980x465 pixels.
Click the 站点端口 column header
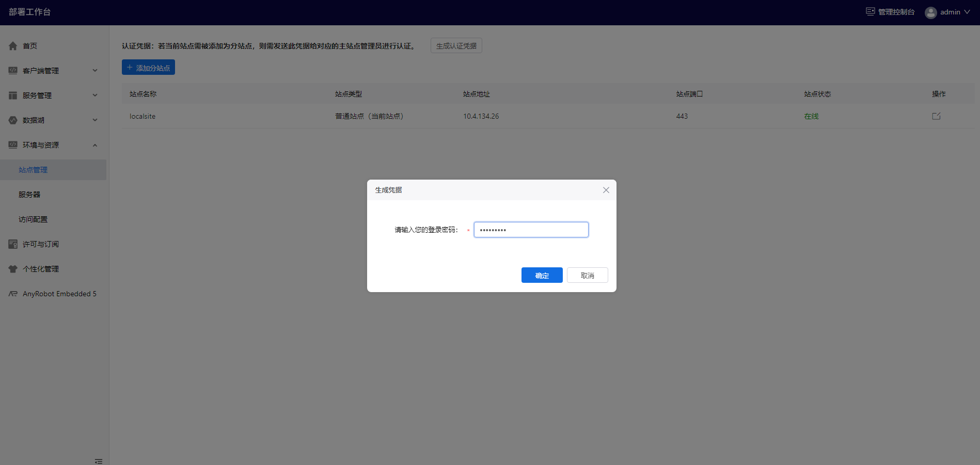689,94
